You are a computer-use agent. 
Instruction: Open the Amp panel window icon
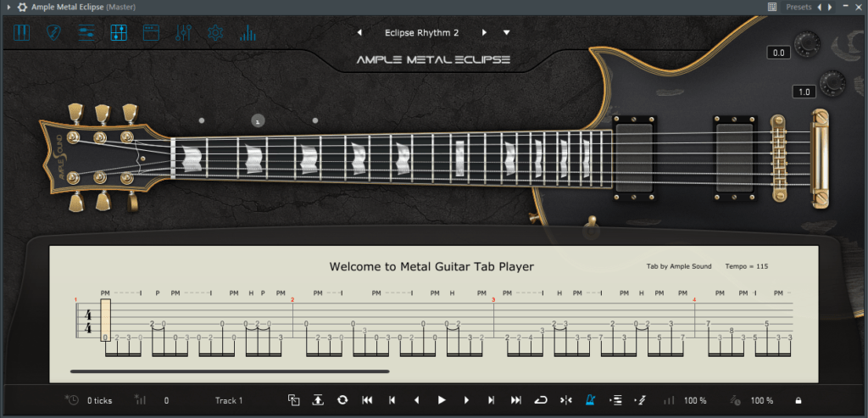151,33
